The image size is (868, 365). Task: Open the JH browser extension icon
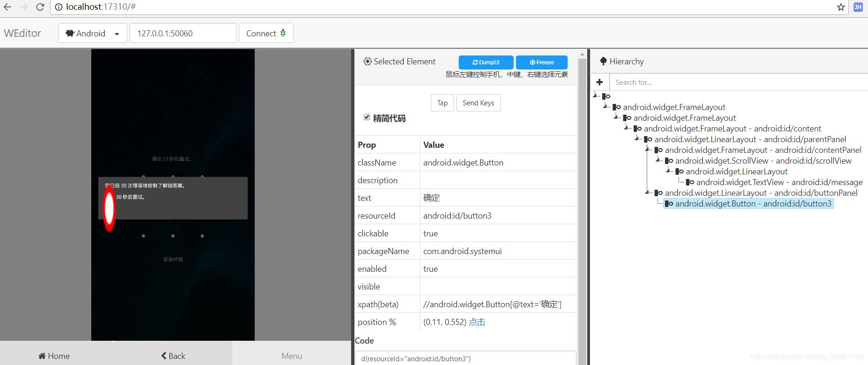(858, 7)
